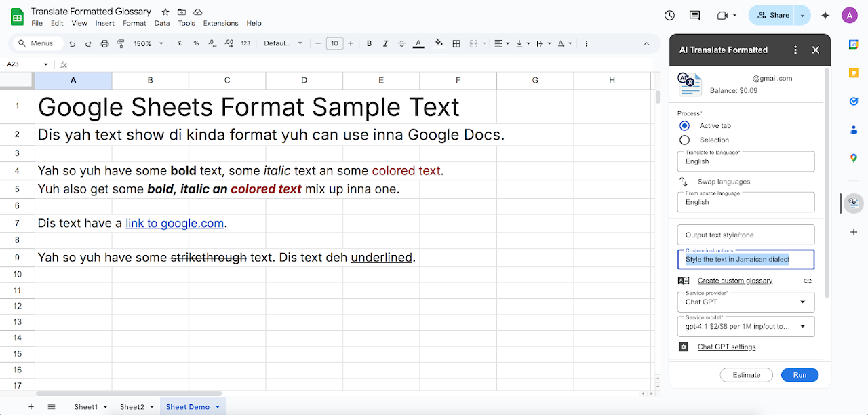This screenshot has width=868, height=415.
Task: Select the Selection radio option
Action: [684, 140]
